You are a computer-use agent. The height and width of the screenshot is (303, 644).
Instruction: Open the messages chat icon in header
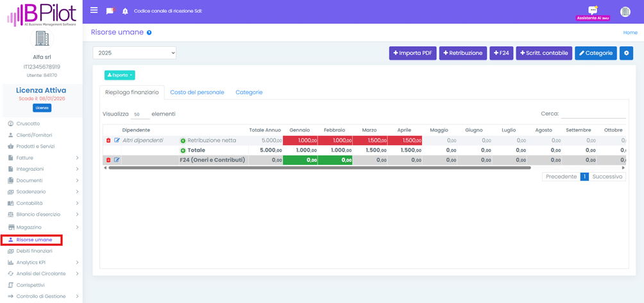click(x=110, y=11)
